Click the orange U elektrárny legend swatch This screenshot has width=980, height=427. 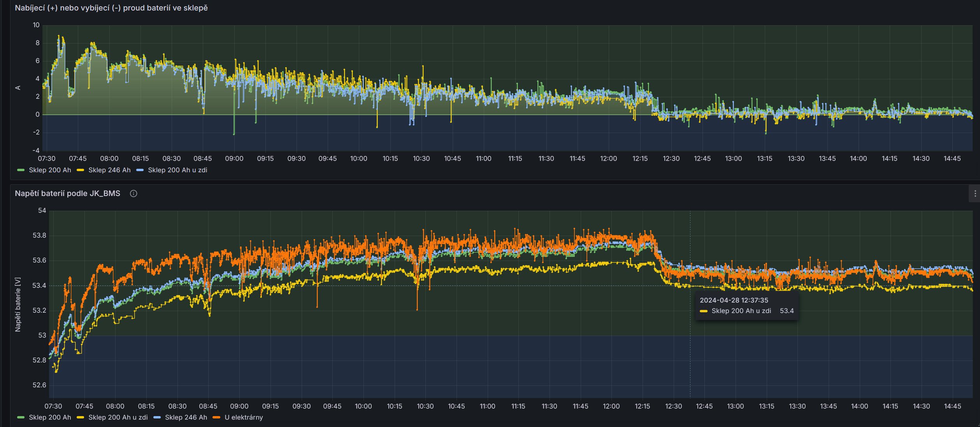[x=217, y=417]
